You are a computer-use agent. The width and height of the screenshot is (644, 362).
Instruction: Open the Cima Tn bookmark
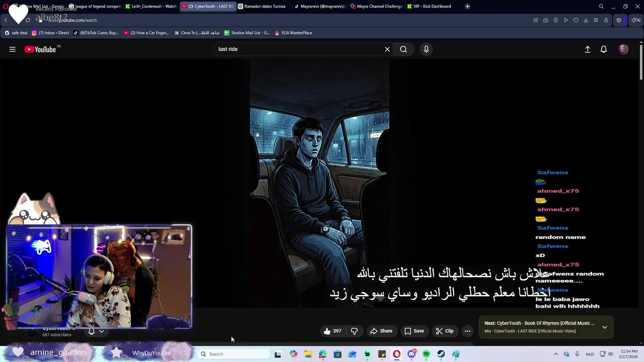197,33
